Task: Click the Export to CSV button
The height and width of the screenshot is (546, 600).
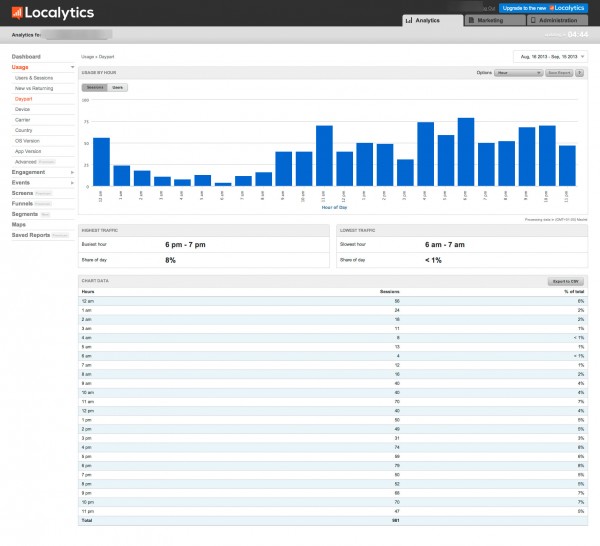Action: click(x=566, y=282)
